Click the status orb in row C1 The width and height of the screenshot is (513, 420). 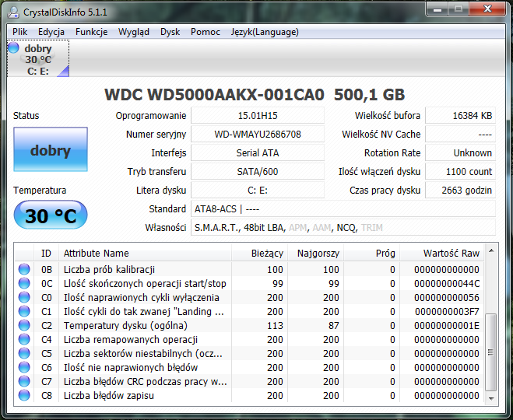click(24, 311)
